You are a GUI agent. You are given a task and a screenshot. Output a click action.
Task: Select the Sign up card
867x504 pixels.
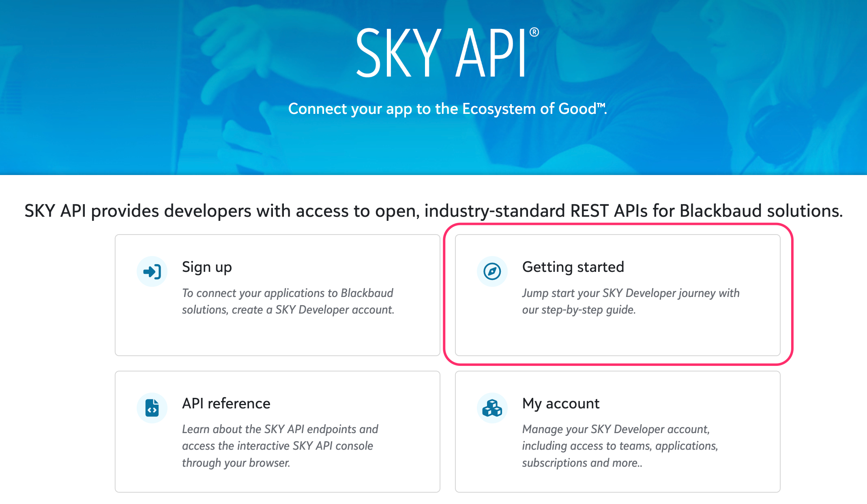(277, 295)
